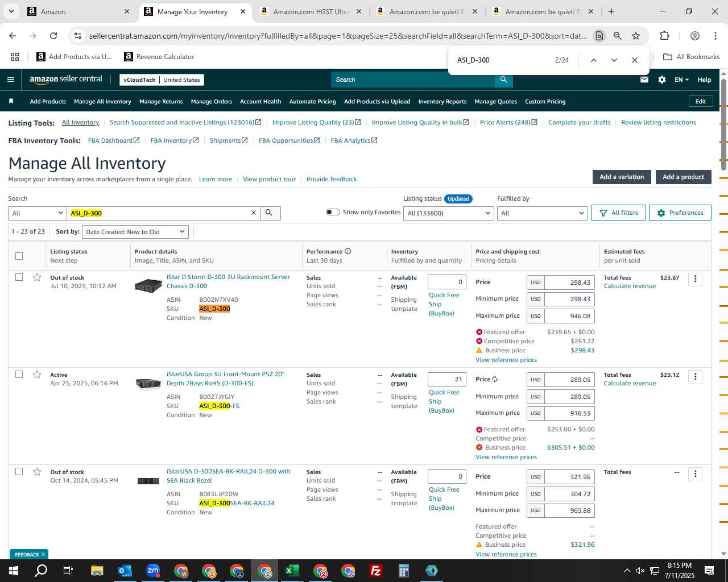This screenshot has height=582, width=728.
Task: Click the Edit navigation button
Action: pos(701,101)
